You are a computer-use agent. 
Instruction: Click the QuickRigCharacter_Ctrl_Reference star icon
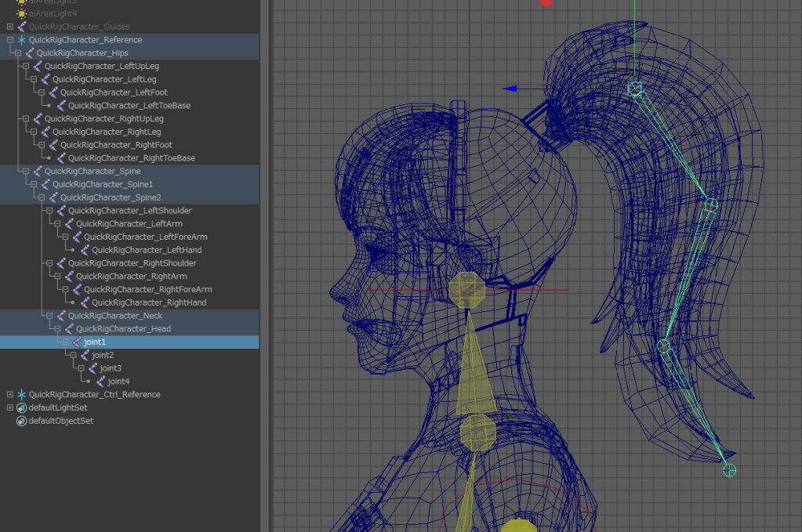click(x=22, y=394)
